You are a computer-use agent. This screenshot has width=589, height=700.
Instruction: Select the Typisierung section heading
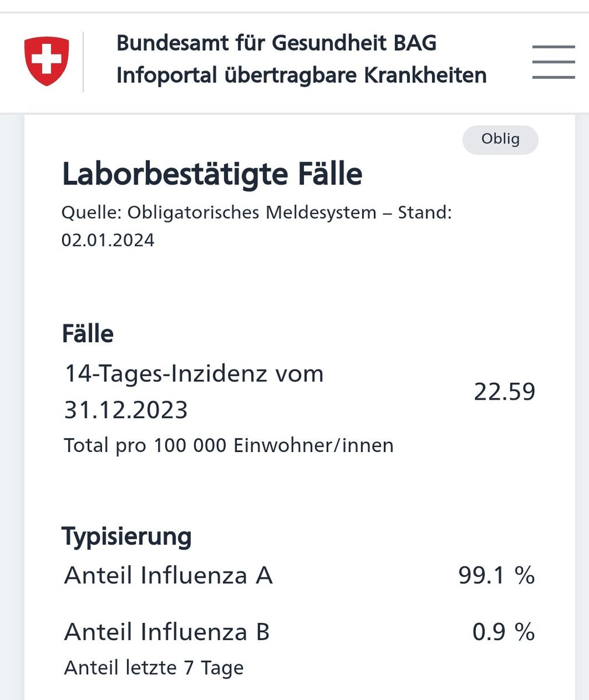pos(127,536)
